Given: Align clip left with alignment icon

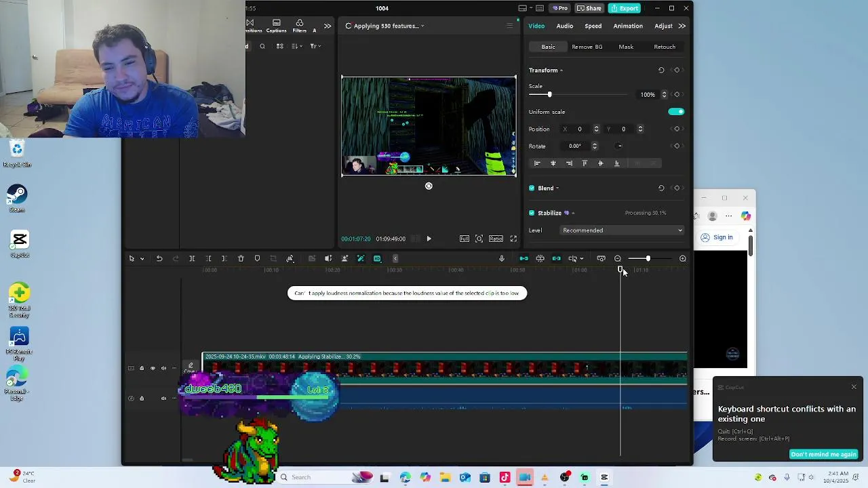Looking at the screenshot, I should pos(537,163).
